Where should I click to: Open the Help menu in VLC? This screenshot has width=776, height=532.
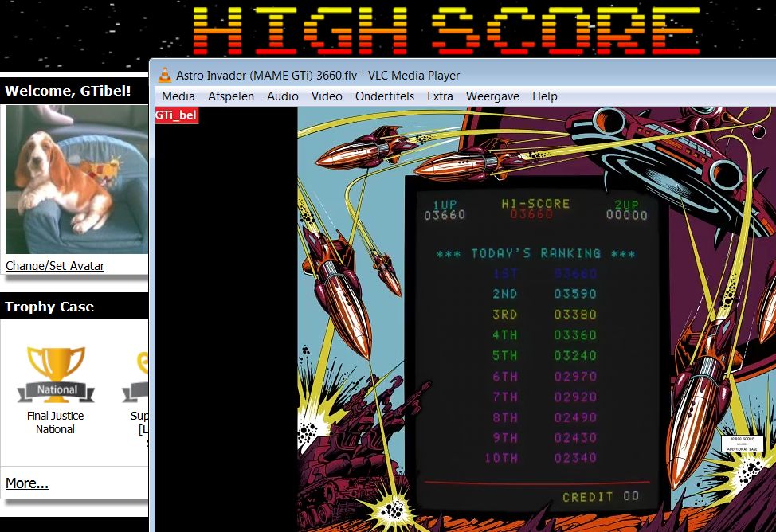click(x=545, y=96)
